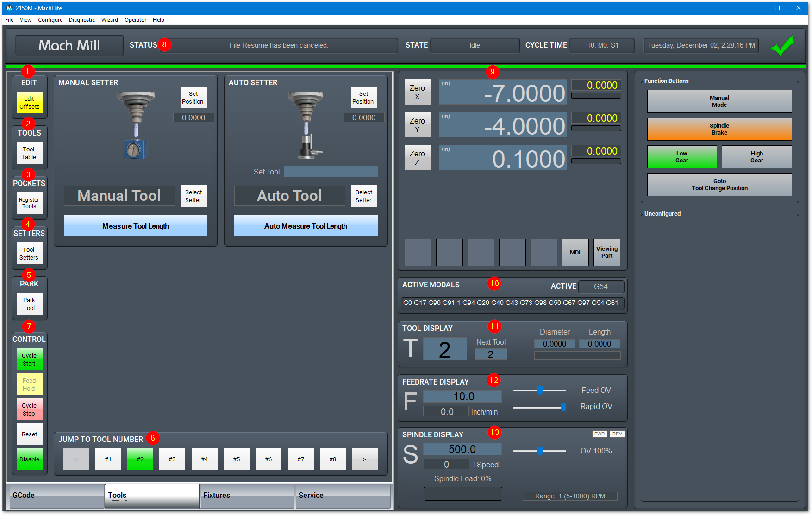The height and width of the screenshot is (515, 812).
Task: Switch to High Gear
Action: click(x=757, y=157)
